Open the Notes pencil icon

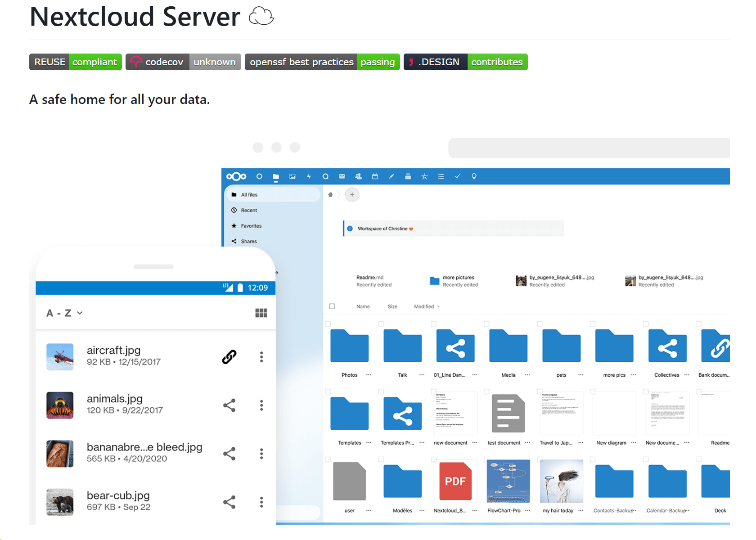[391, 176]
